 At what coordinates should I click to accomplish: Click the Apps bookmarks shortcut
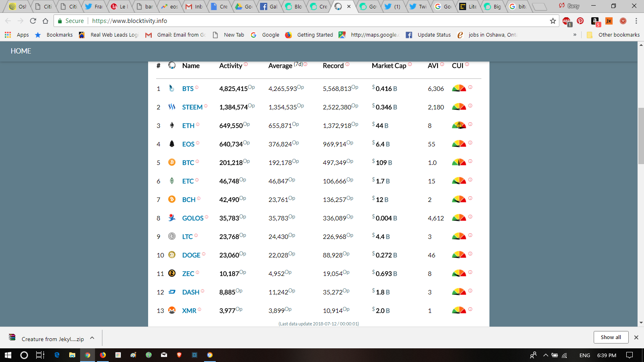pos(17,35)
